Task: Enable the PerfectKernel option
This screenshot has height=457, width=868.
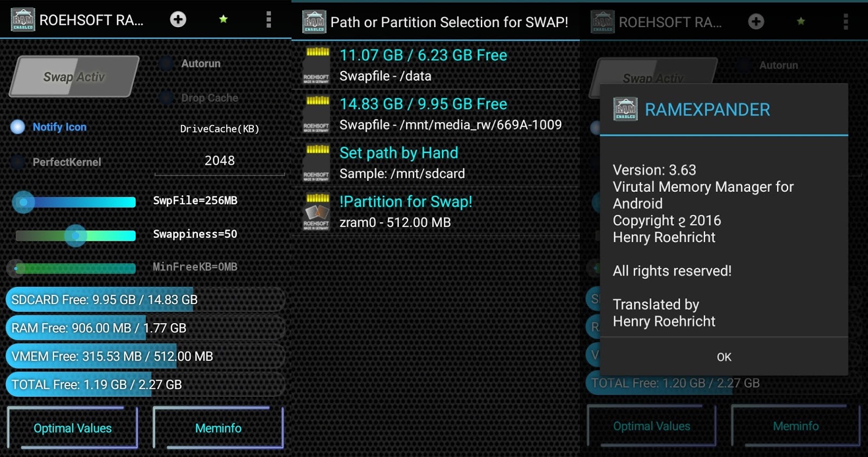Action: click(x=18, y=162)
